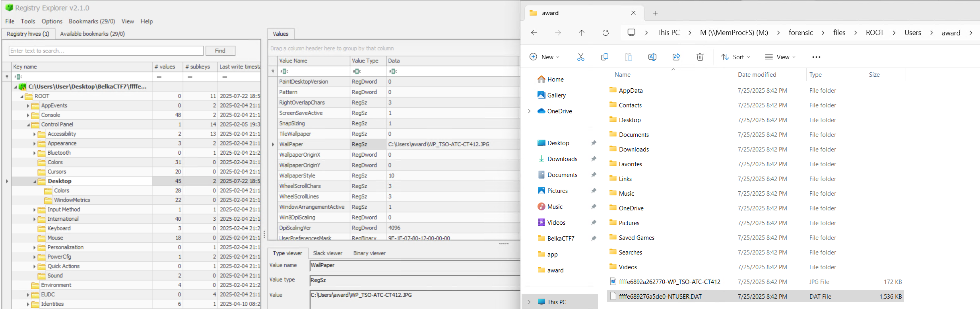The image size is (980, 309).
Task: Open the Saved Games folder
Action: click(637, 238)
